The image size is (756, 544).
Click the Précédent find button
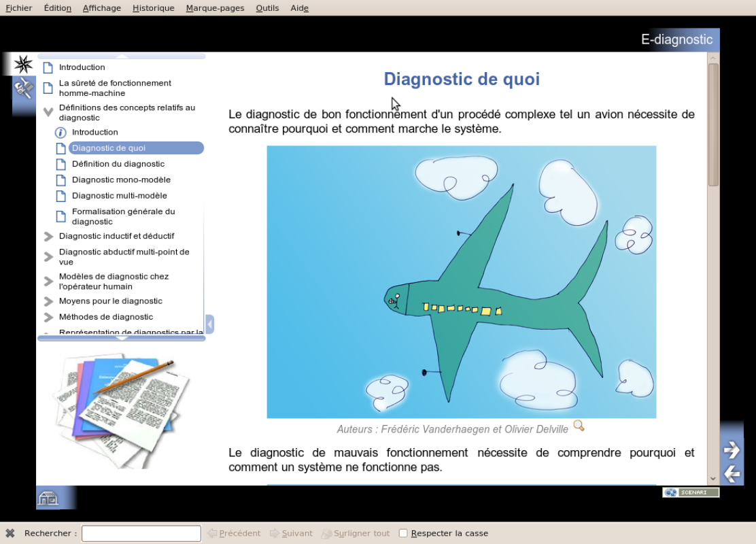pos(234,533)
